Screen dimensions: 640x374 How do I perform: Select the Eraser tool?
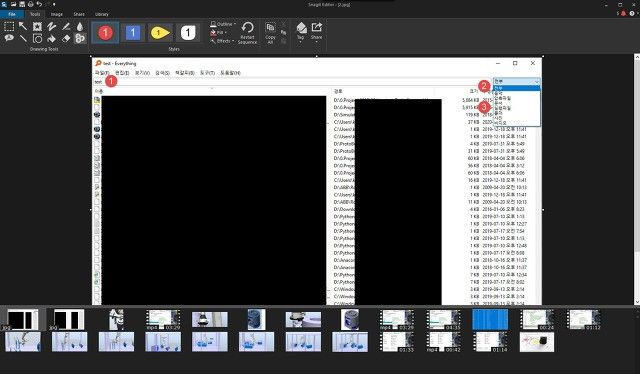(66, 38)
